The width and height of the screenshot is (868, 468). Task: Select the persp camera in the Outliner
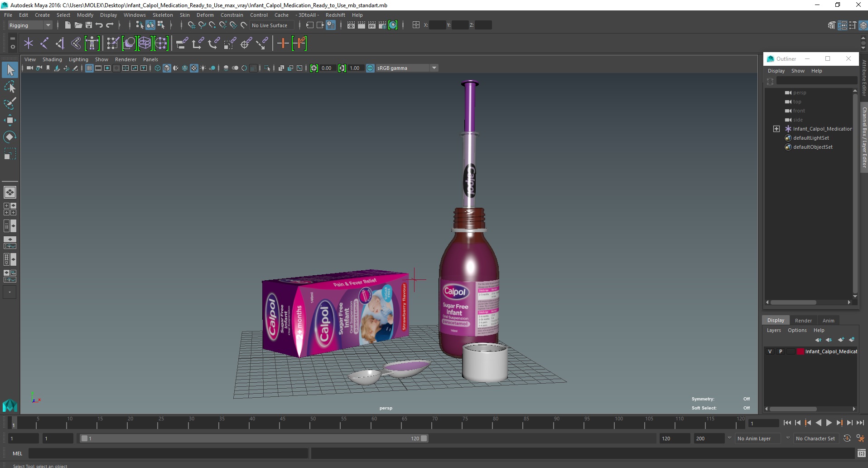[x=799, y=93]
